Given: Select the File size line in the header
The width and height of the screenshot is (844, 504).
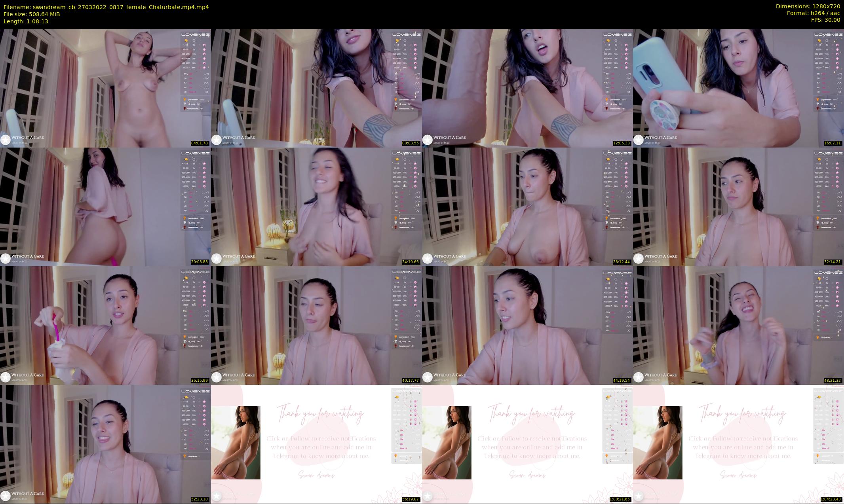Looking at the screenshot, I should pos(32,14).
